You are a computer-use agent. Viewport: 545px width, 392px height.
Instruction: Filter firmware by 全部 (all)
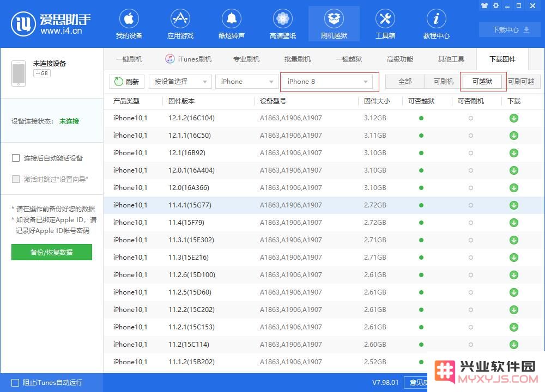coord(405,82)
